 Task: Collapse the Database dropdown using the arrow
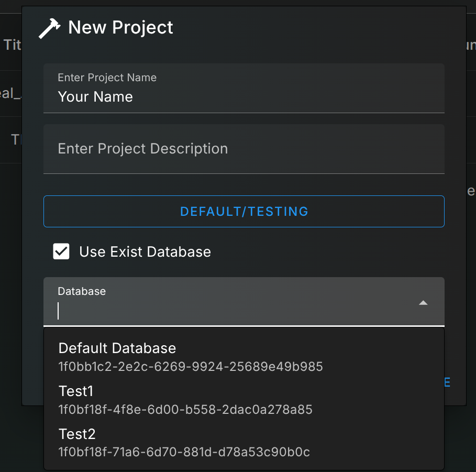point(424,303)
